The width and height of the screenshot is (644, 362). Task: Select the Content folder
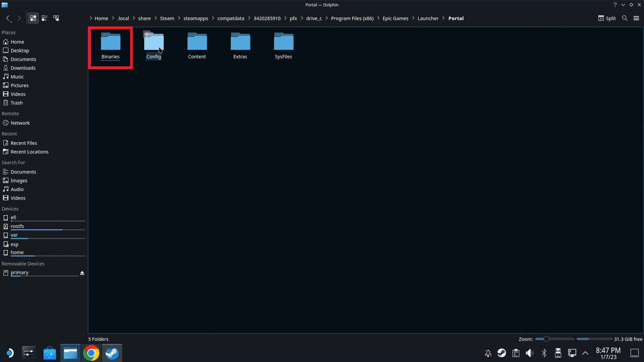(x=197, y=47)
